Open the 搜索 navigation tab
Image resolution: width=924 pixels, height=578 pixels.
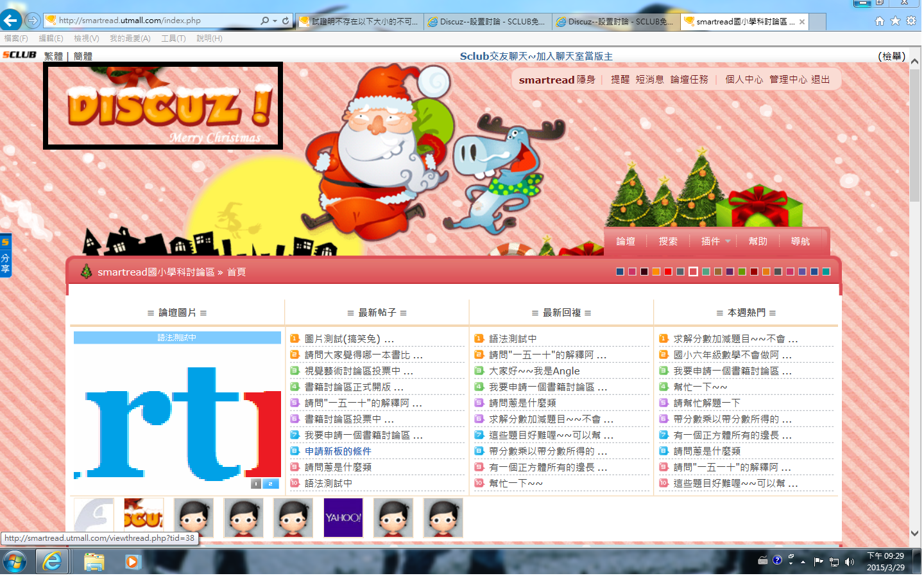(668, 241)
